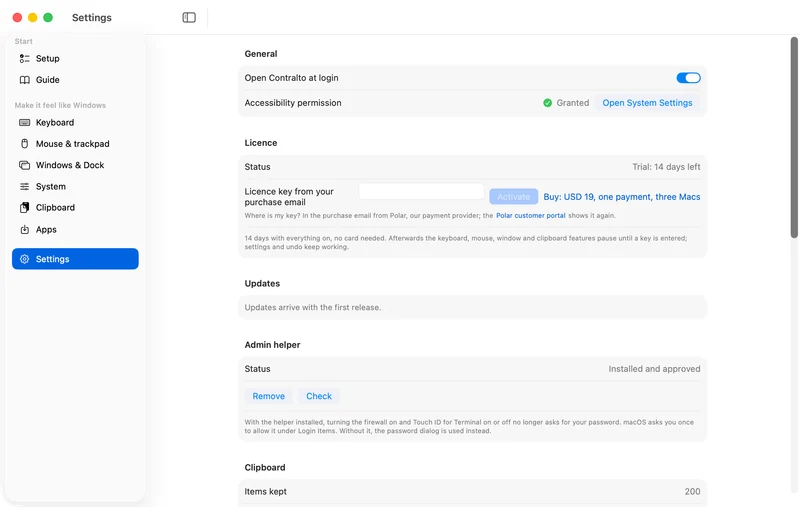
Task: Click the 'Updates' section heading
Action: click(x=262, y=284)
